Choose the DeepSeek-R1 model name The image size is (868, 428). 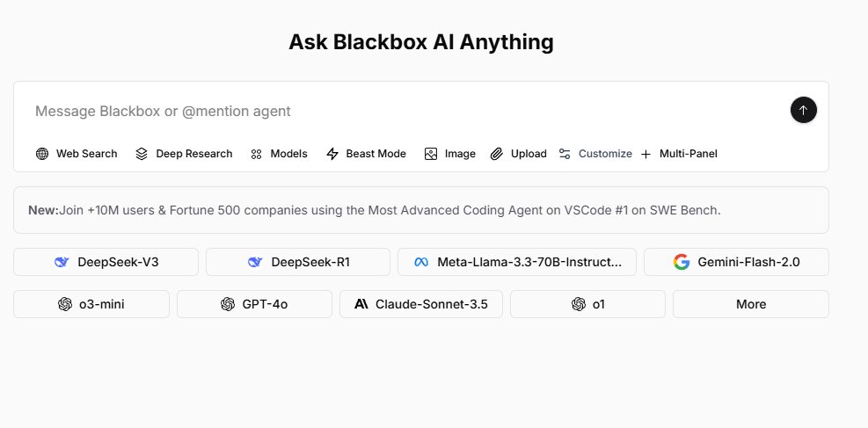click(310, 262)
